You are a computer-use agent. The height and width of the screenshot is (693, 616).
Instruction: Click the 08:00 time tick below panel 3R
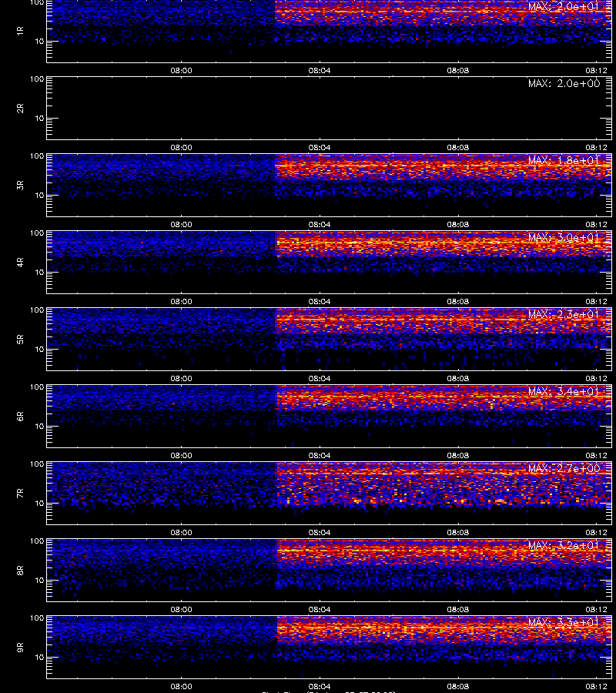tap(181, 225)
